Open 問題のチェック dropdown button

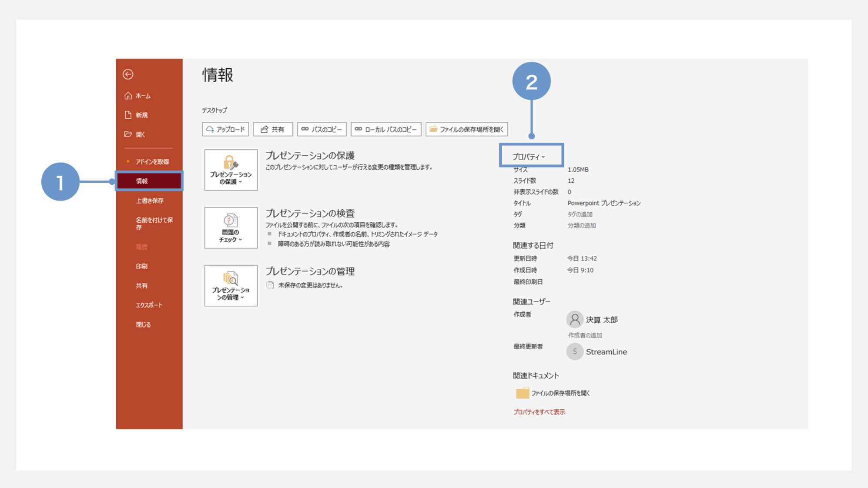(x=231, y=228)
